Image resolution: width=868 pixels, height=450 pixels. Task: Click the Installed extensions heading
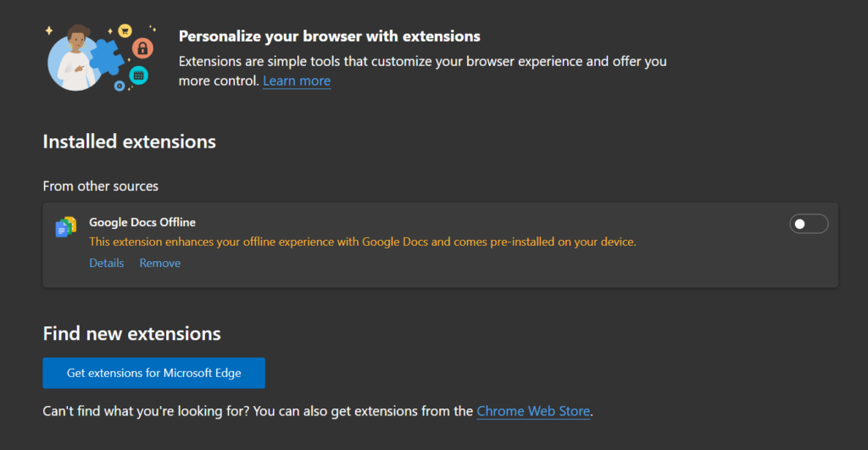point(130,142)
